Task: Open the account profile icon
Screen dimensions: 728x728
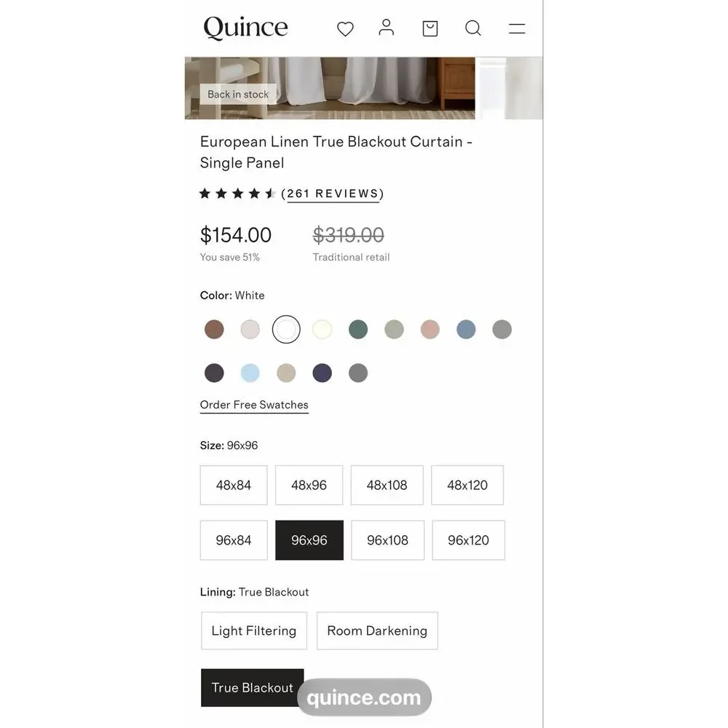Action: pos(386,28)
